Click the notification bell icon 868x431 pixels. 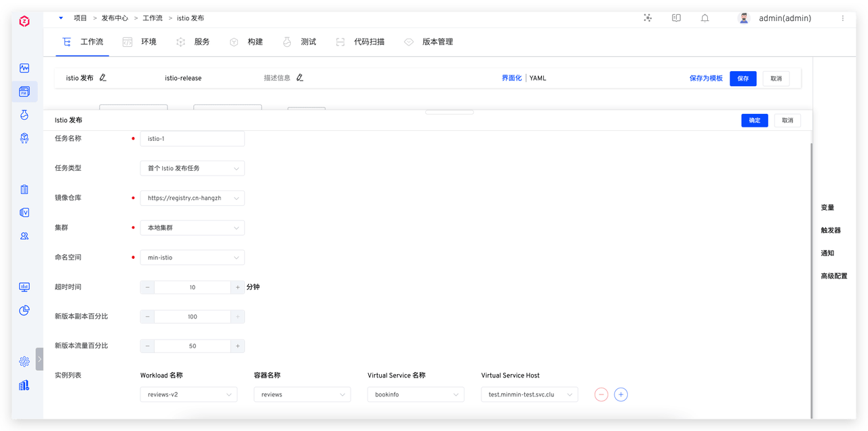705,18
